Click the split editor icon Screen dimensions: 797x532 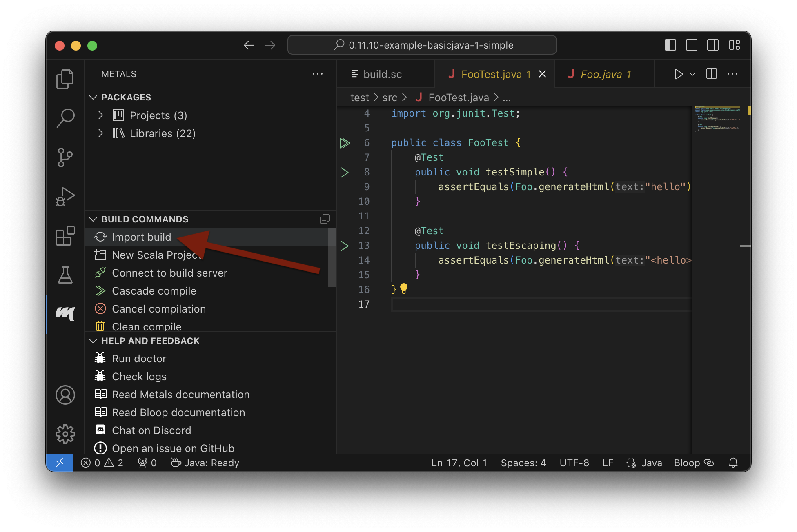711,74
